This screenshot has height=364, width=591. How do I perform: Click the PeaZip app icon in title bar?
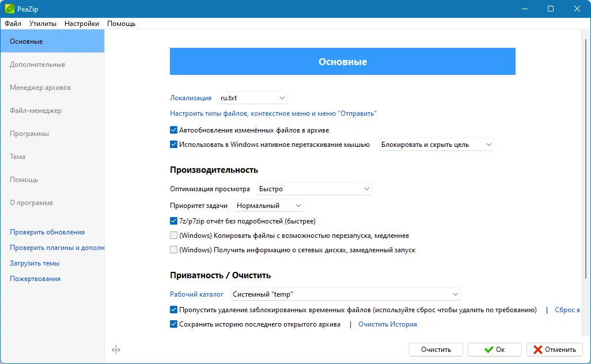pos(9,8)
